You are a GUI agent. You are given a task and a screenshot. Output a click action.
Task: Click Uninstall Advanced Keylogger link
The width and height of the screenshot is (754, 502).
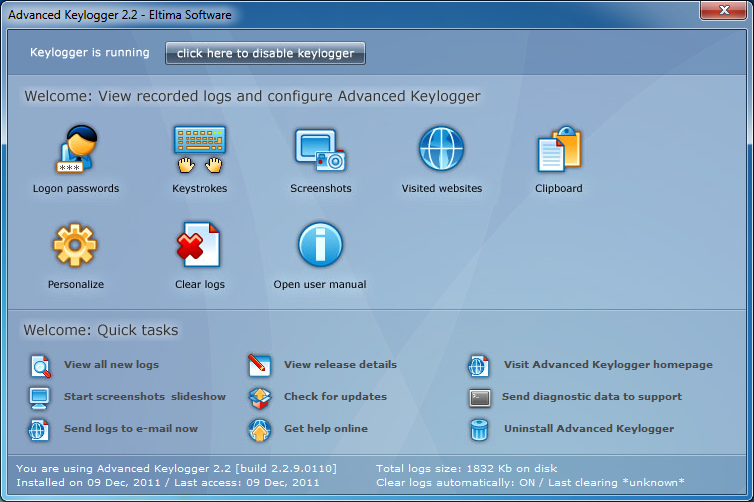(587, 429)
